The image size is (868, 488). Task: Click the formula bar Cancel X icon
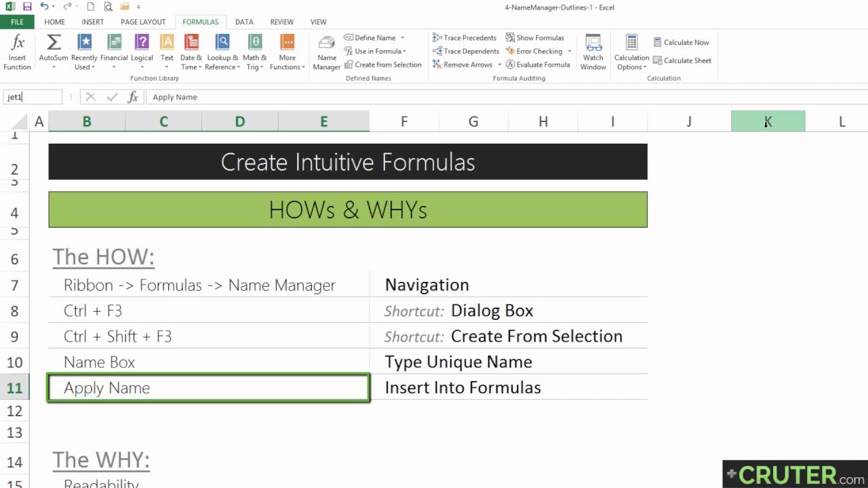[91, 97]
